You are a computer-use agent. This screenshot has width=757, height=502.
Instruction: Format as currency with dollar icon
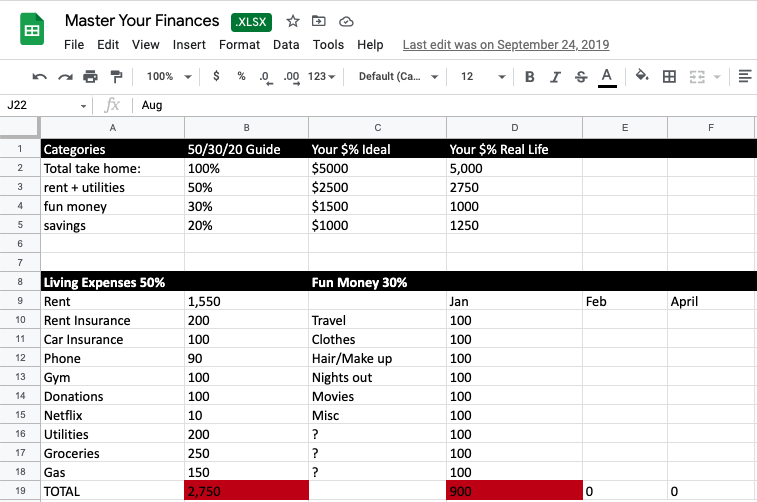216,76
